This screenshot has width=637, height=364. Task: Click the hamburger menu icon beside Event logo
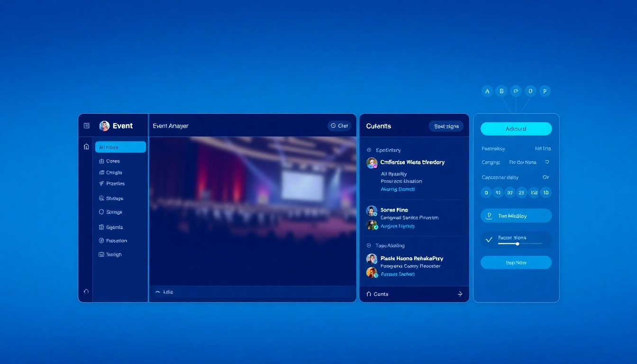(x=86, y=125)
